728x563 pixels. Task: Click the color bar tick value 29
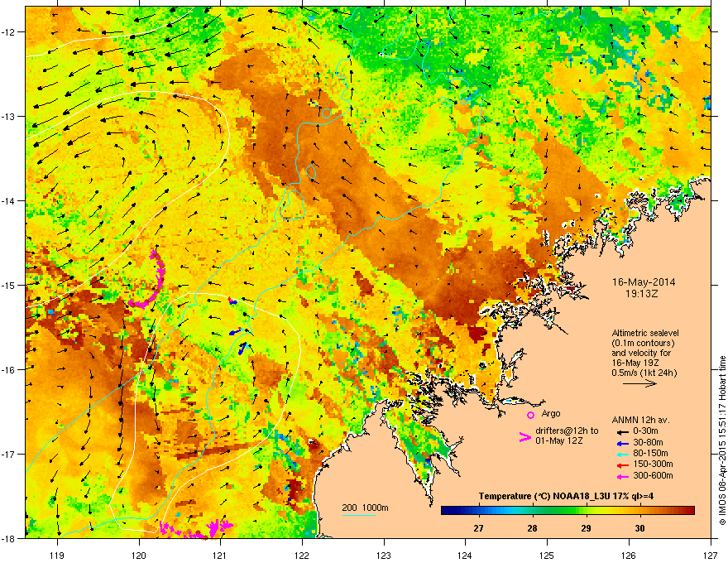586,528
